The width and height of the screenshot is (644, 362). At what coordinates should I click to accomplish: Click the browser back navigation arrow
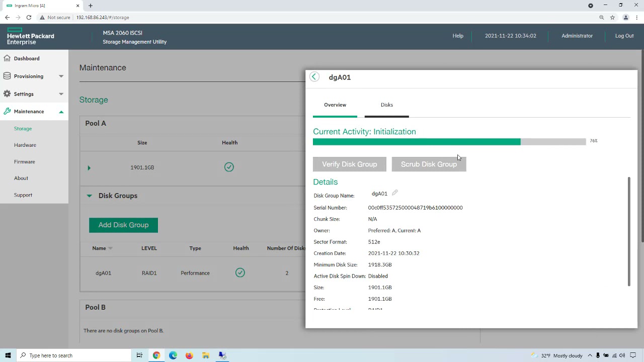(8, 17)
